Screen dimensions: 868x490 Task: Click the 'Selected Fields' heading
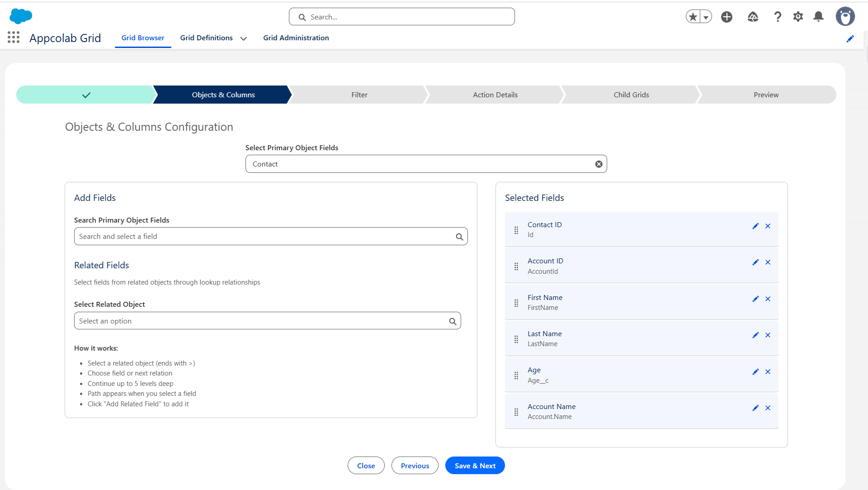pos(534,198)
